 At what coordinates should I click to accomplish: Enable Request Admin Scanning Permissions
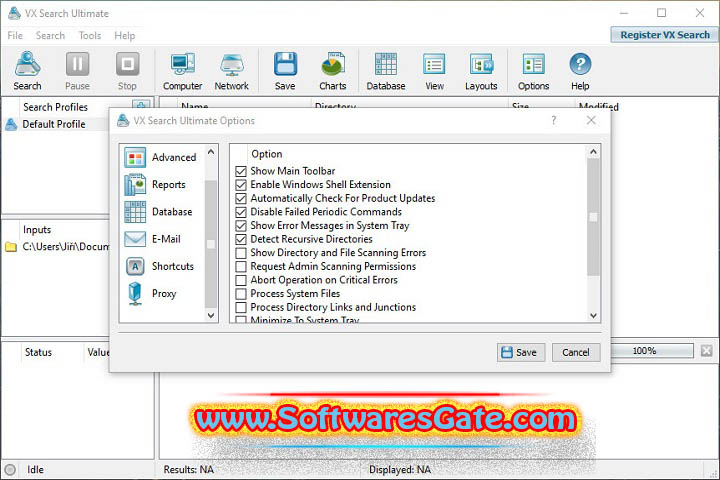[x=241, y=267]
